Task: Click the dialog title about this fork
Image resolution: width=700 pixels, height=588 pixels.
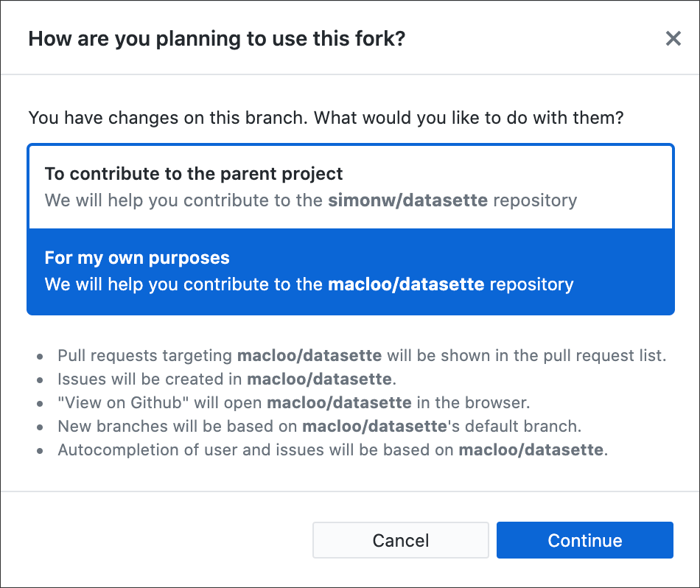Action: click(217, 38)
